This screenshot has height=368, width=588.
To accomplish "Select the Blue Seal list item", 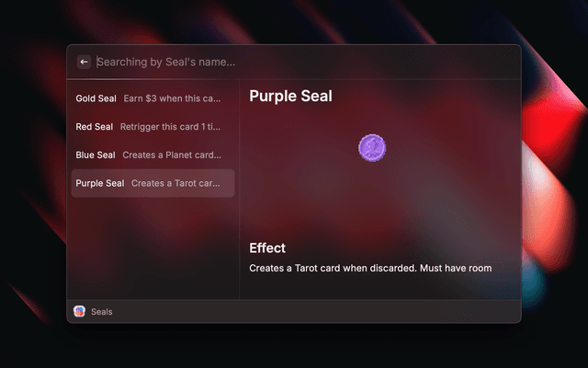I will click(96, 155).
